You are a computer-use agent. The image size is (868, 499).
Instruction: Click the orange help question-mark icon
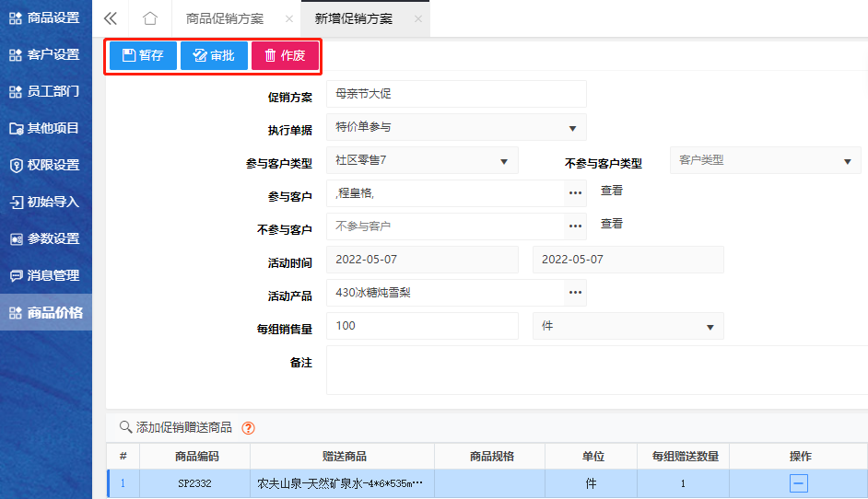[x=248, y=427]
